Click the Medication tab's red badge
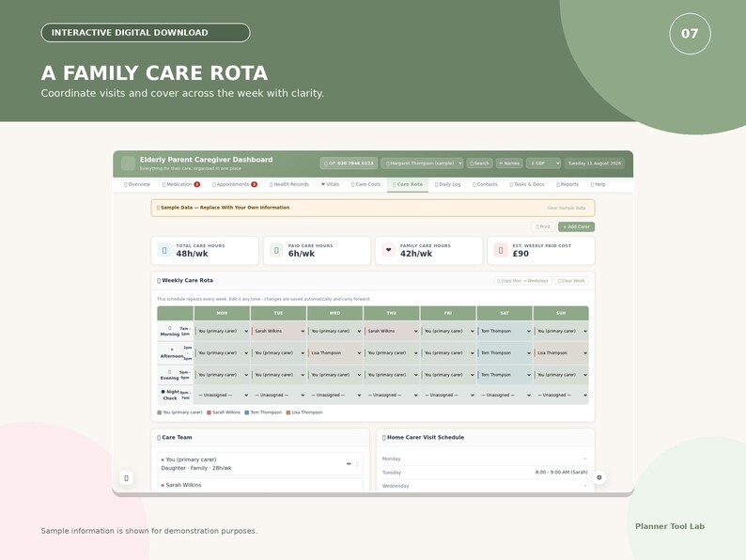Viewport: 746px width, 560px height. point(197,184)
